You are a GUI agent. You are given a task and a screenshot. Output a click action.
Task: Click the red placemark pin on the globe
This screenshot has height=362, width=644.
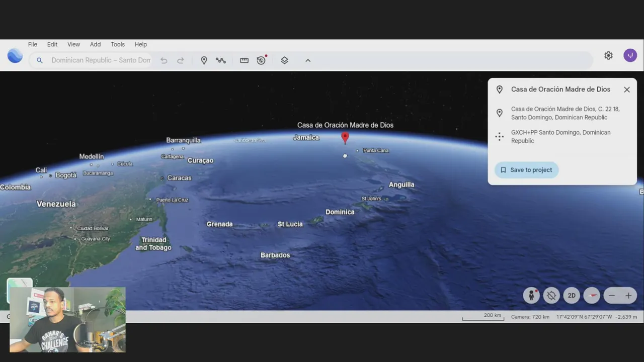345,138
